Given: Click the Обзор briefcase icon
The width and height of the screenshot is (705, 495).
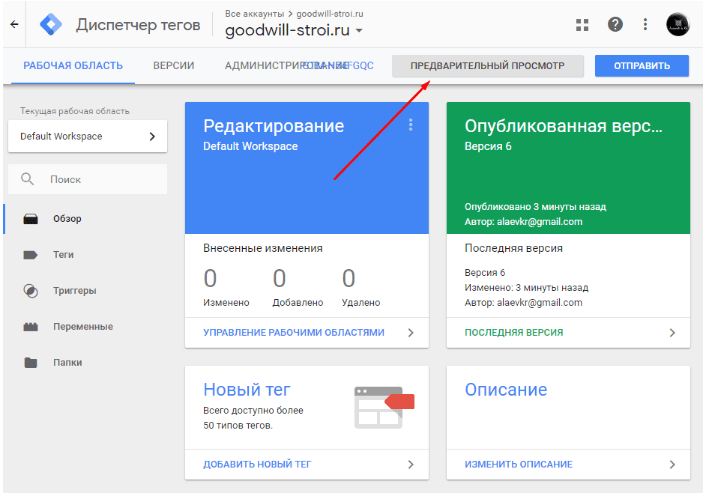Looking at the screenshot, I should [31, 219].
